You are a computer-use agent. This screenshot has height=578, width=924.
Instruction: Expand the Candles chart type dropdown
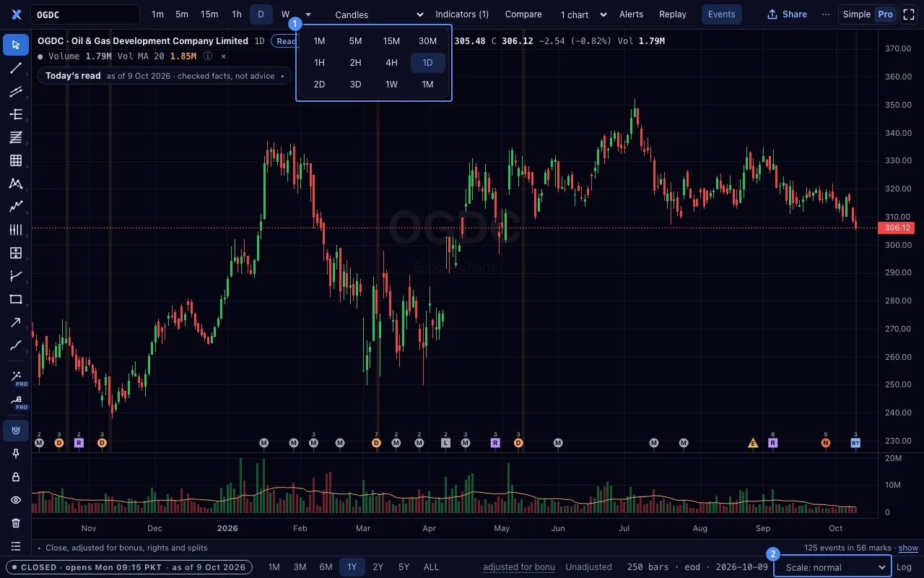(x=379, y=14)
